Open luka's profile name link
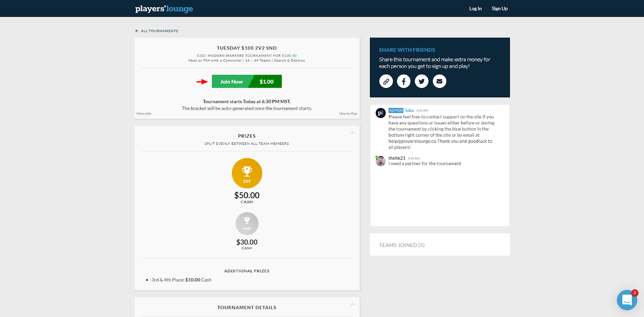The width and height of the screenshot is (644, 317). (x=409, y=110)
